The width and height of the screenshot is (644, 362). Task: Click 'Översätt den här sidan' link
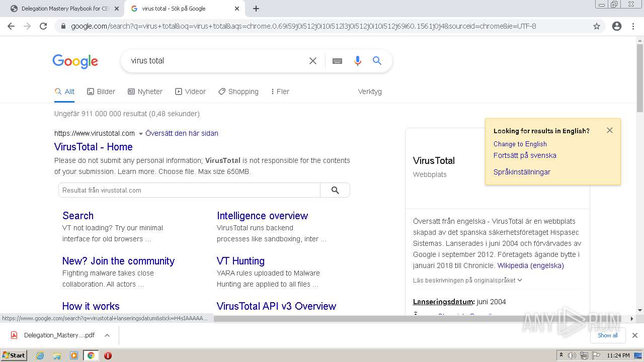(x=182, y=133)
